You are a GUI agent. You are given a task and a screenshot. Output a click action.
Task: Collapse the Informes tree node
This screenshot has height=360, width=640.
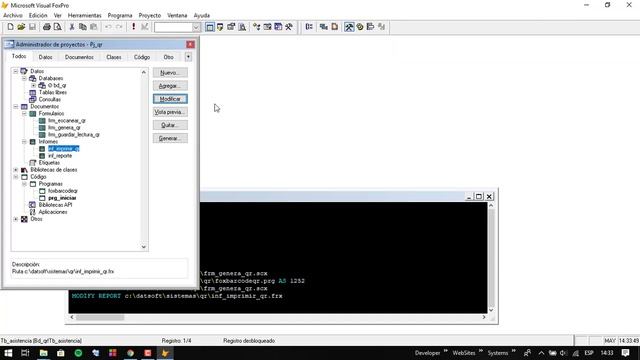(x=24, y=142)
